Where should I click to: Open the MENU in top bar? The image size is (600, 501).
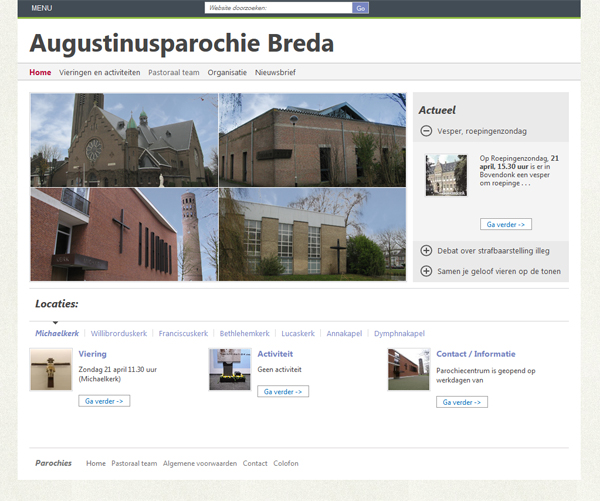43,8
